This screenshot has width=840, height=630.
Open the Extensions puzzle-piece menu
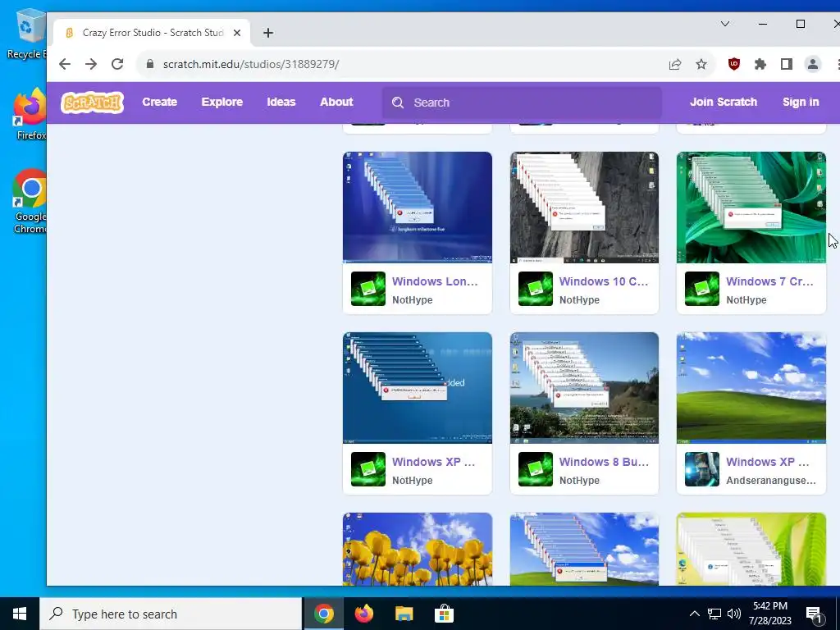click(760, 64)
